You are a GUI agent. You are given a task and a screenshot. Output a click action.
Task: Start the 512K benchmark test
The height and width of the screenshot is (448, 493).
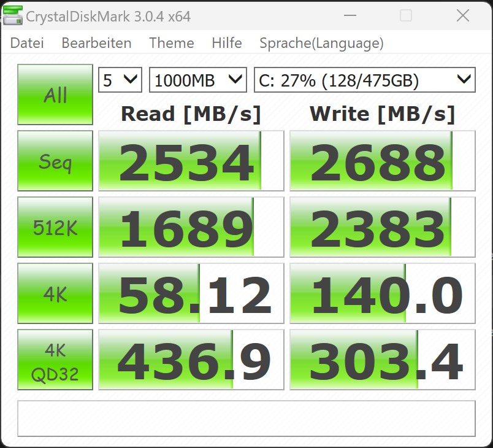(x=55, y=227)
